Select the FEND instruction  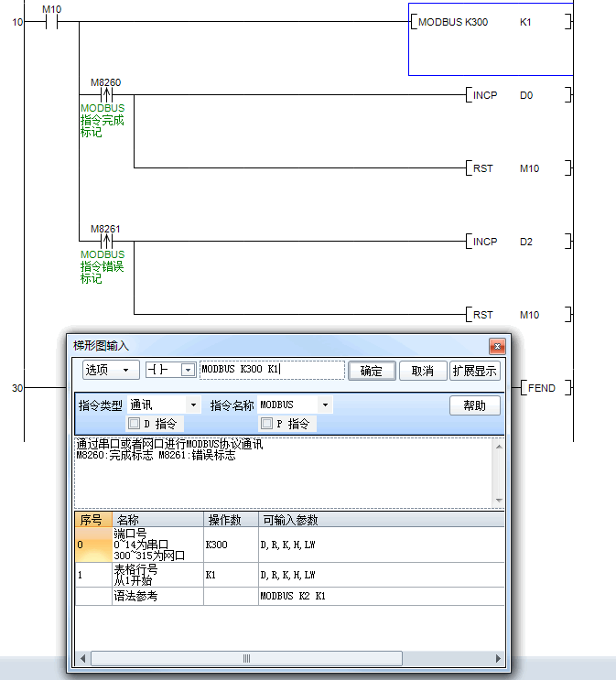(x=546, y=388)
